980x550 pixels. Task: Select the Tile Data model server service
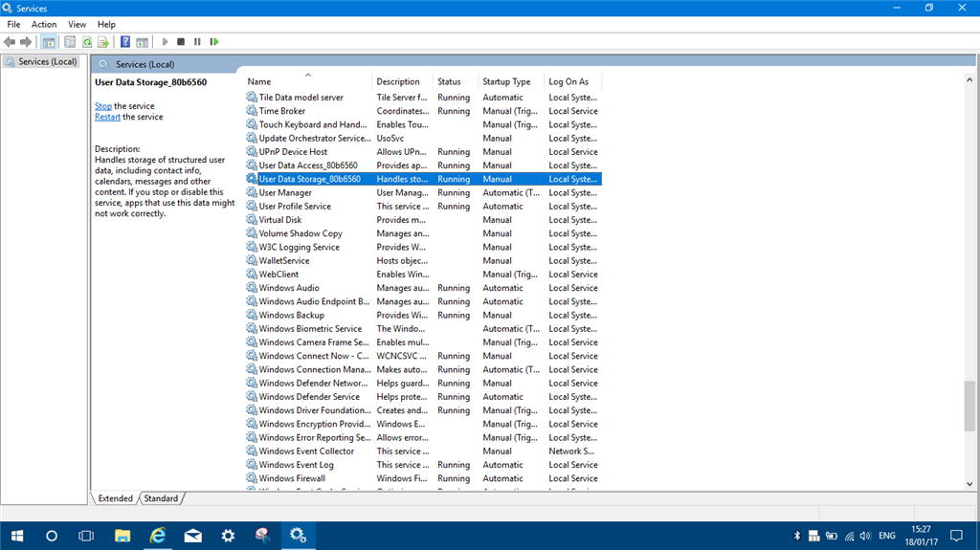click(x=423, y=98)
